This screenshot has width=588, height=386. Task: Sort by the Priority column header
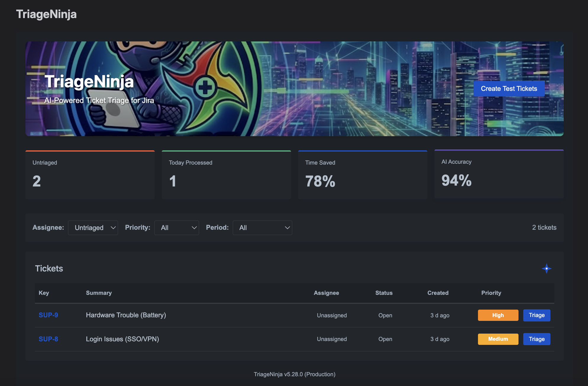[x=491, y=293]
